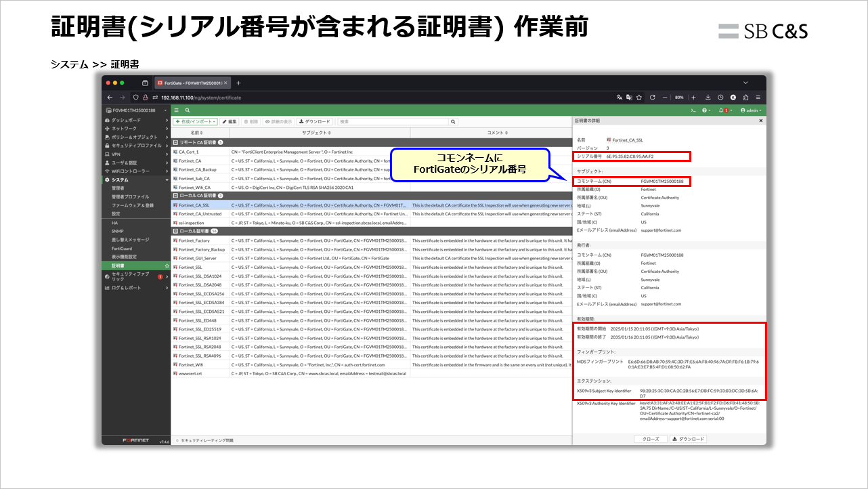This screenshot has height=489, width=868.
Task: Click the browser translate page icon
Action: pos(619,97)
